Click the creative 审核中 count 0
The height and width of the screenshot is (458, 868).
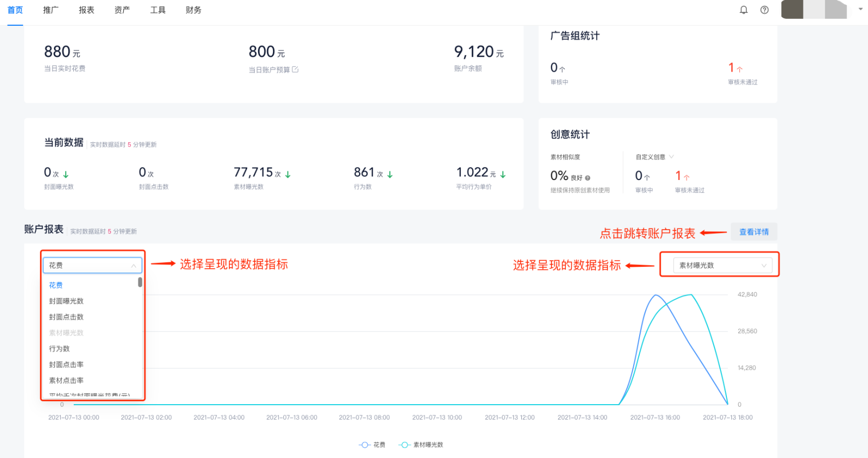click(639, 176)
